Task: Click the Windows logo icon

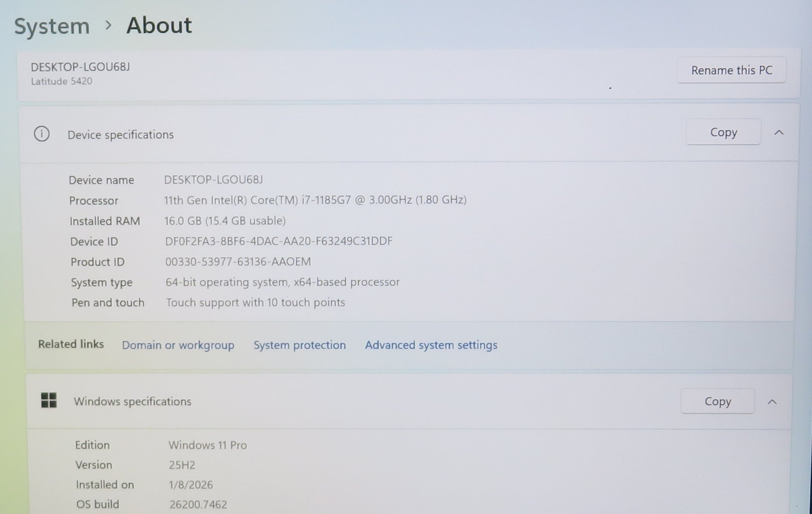Action: [x=49, y=400]
